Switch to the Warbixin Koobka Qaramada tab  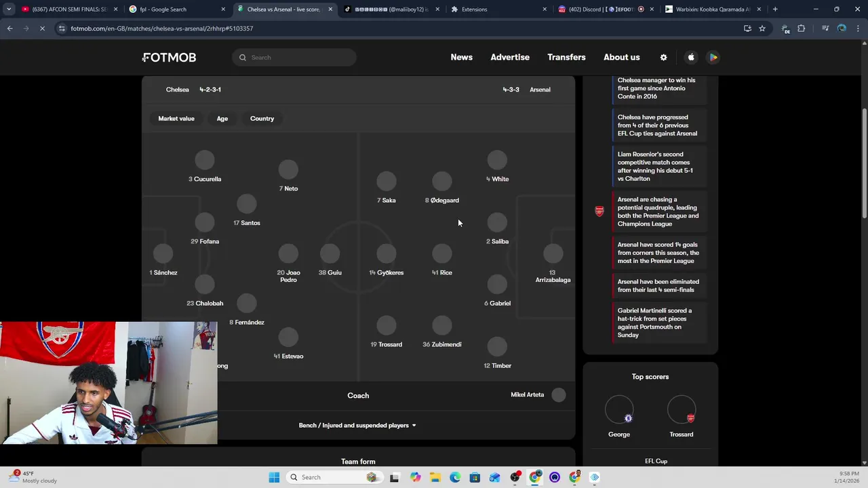pyautogui.click(x=713, y=9)
